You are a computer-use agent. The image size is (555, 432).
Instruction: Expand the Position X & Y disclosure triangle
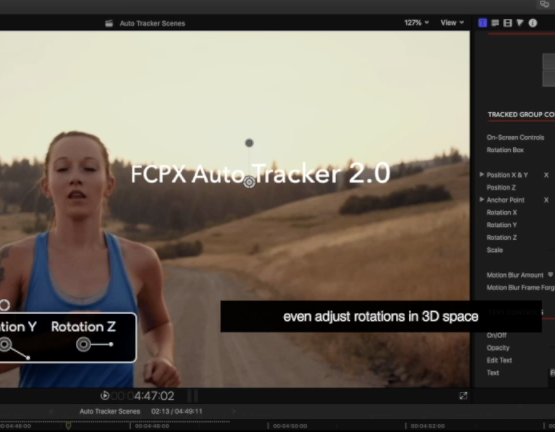coord(481,175)
